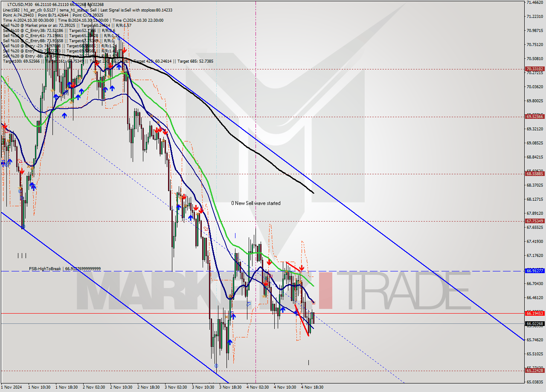Click the '4 Nov 02:30' time axis label
This screenshot has width=546, height=392.
[258, 387]
